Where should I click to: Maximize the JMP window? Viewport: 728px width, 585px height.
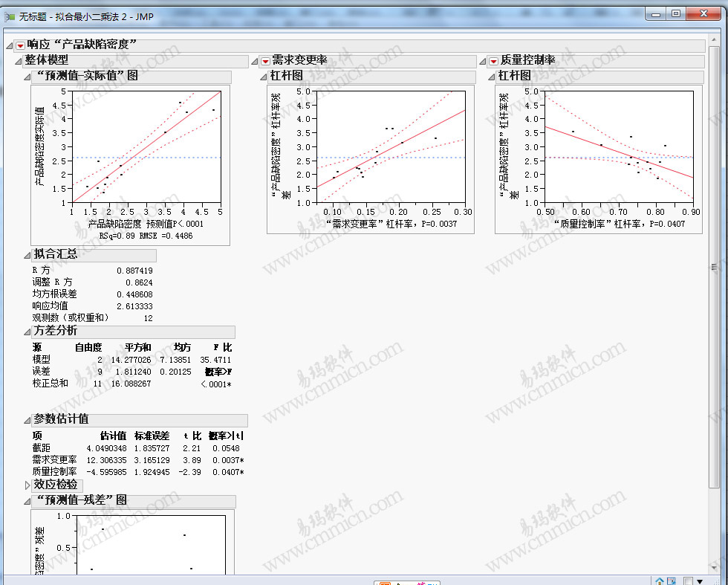[675, 13]
